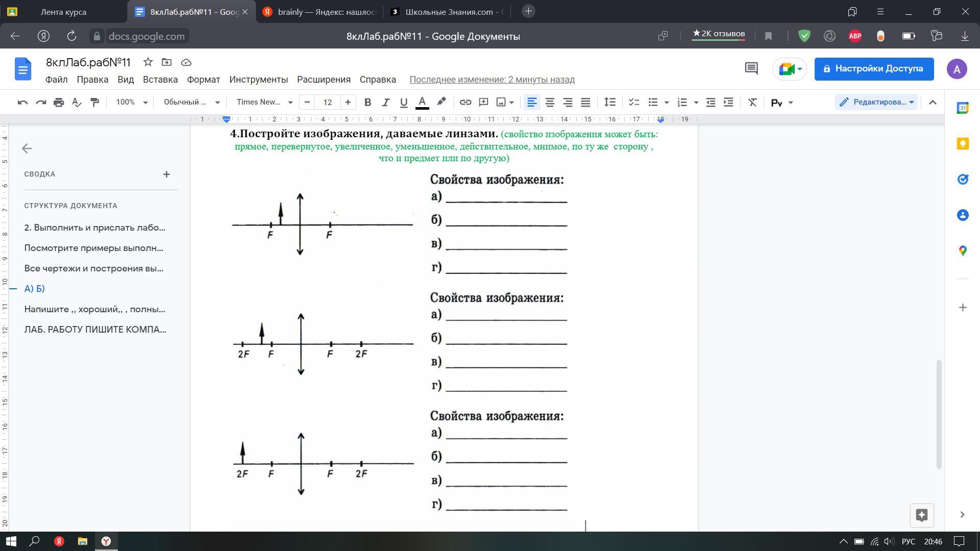The width and height of the screenshot is (980, 551).
Task: Open the text color picker
Action: (x=422, y=103)
